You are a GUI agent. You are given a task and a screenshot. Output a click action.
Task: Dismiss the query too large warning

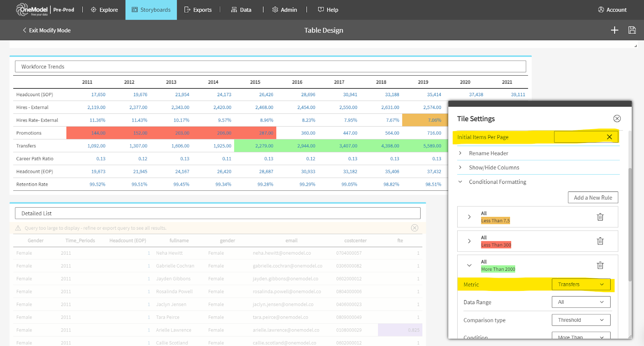tap(414, 228)
